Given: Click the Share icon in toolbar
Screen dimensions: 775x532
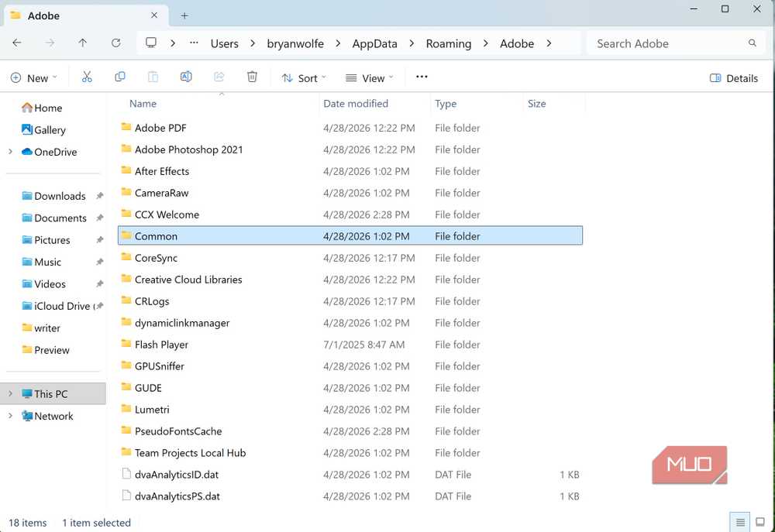Looking at the screenshot, I should (219, 77).
